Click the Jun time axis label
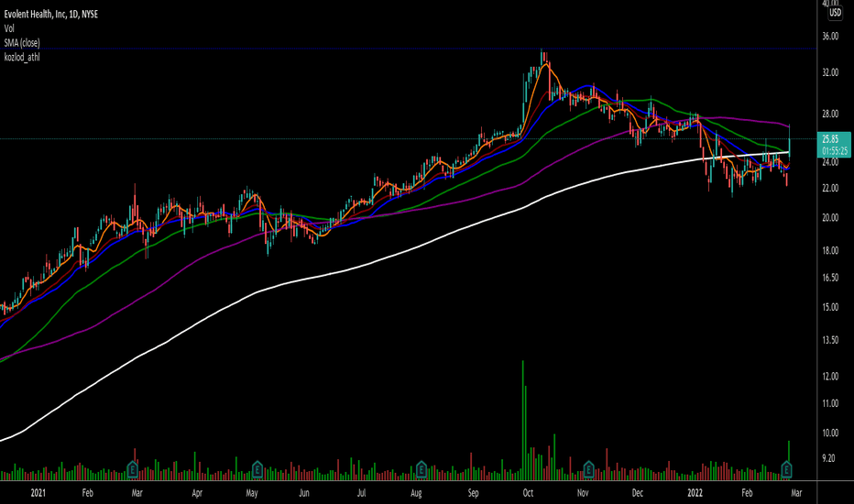The height and width of the screenshot is (504, 854). pos(304,493)
